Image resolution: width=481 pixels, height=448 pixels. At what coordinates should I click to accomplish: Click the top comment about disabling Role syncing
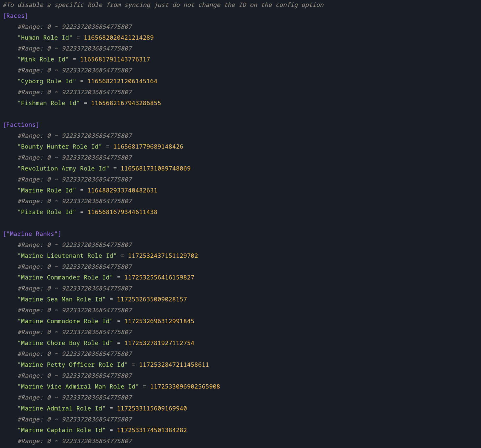[x=163, y=5]
